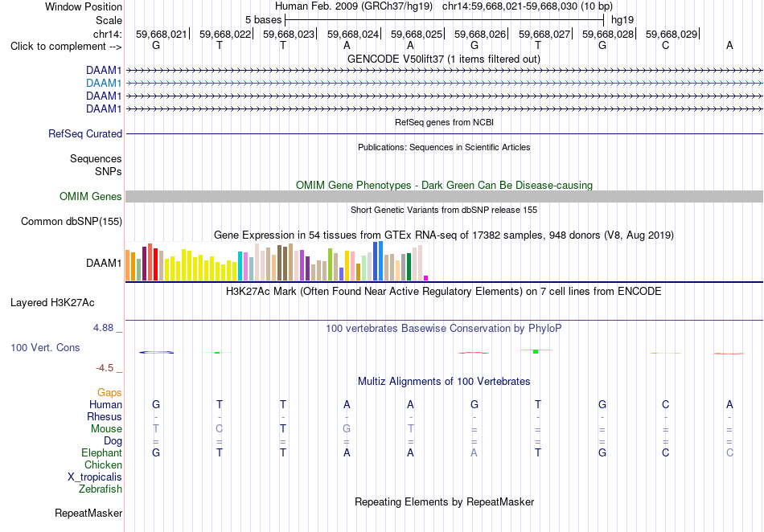This screenshot has width=764, height=532.
Task: Click the blue PhyloP conservation mark
Action: (156, 352)
